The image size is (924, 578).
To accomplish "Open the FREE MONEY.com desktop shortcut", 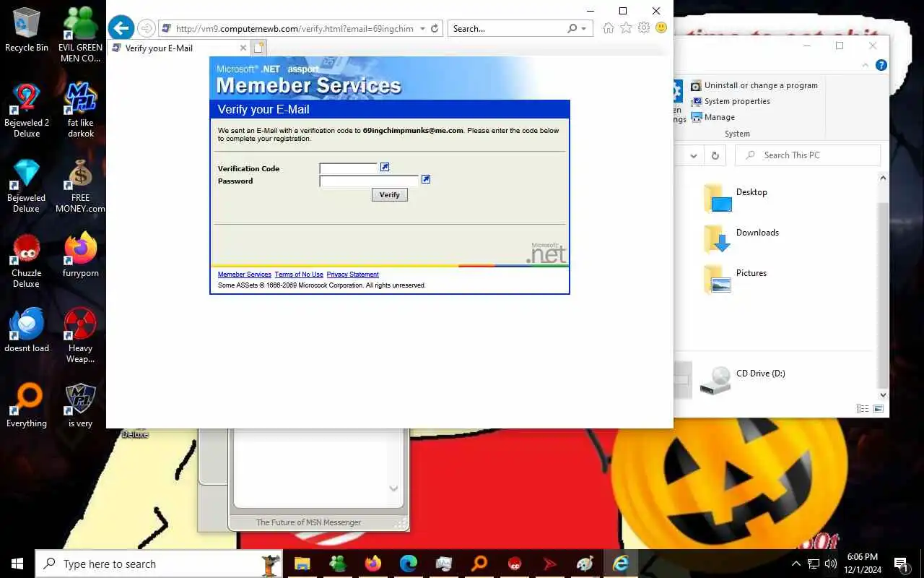I will (81, 186).
